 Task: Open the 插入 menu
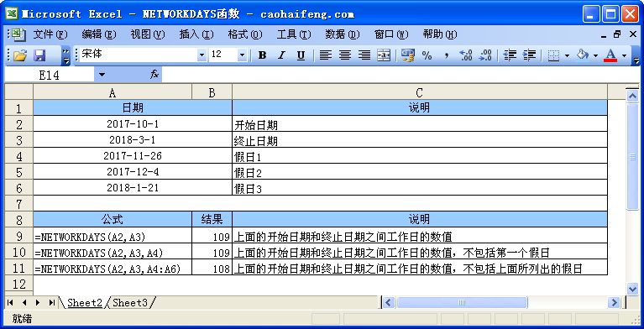coord(196,34)
